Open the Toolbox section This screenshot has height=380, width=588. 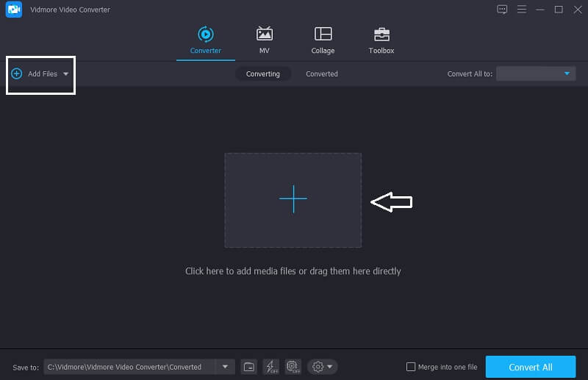(x=381, y=40)
